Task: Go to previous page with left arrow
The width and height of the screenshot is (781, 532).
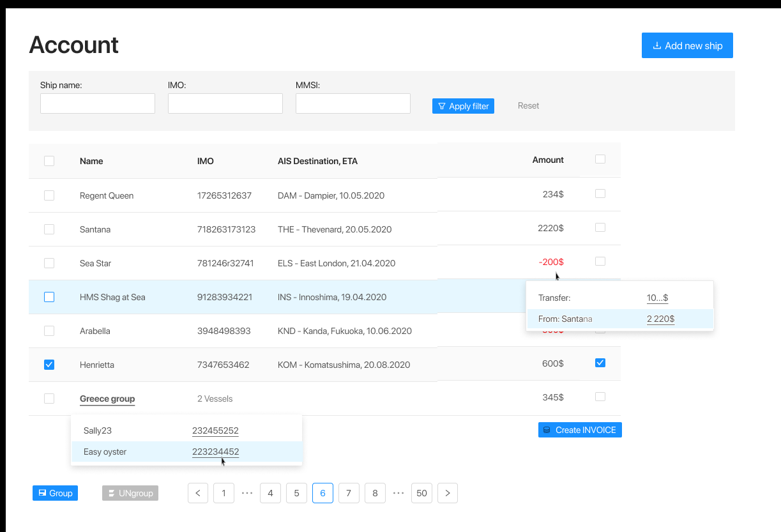Action: (198, 493)
